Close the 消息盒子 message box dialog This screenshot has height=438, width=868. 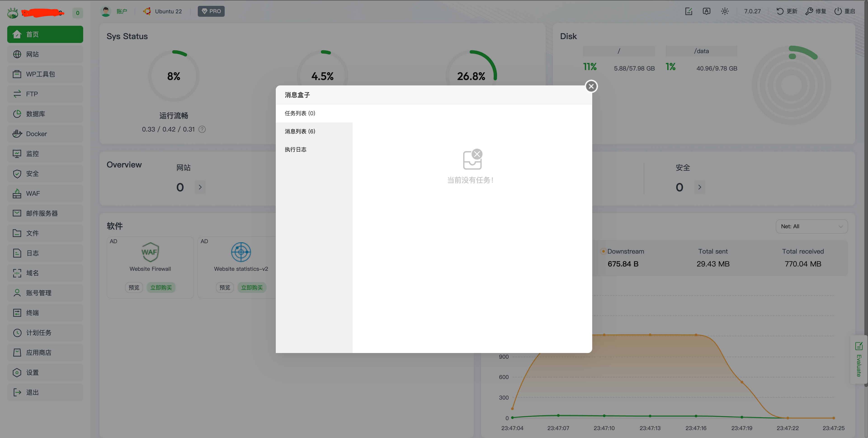(x=591, y=86)
